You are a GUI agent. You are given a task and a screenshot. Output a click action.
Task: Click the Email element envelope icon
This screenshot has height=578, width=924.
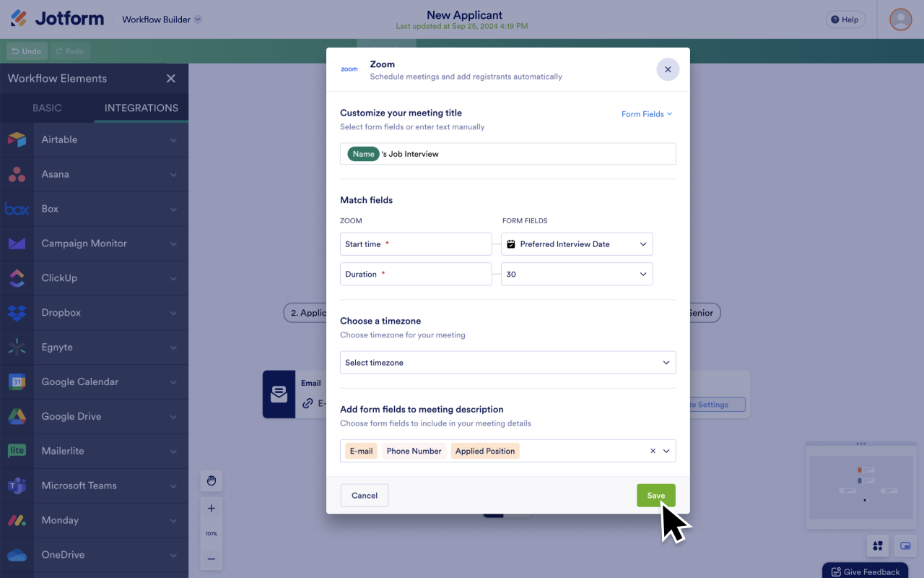click(x=279, y=394)
